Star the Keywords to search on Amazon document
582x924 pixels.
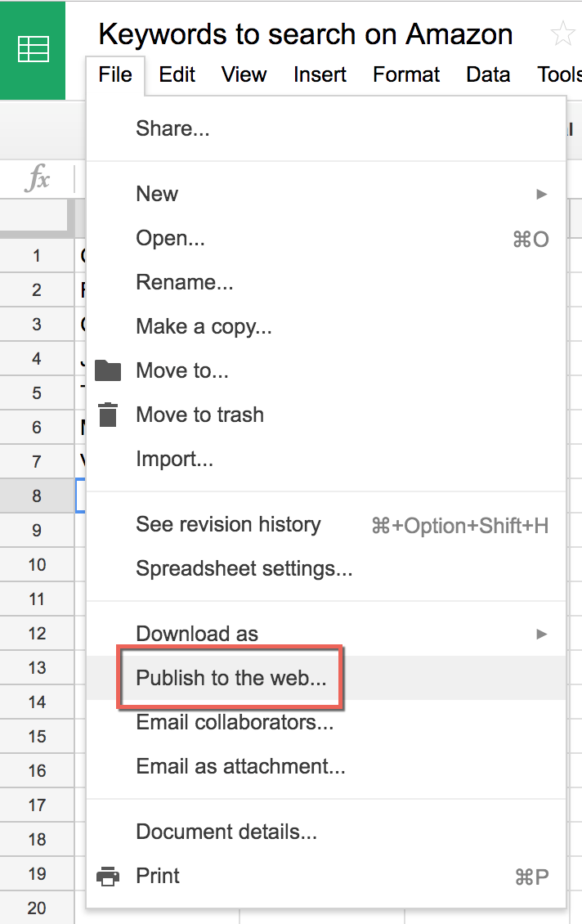(x=562, y=34)
